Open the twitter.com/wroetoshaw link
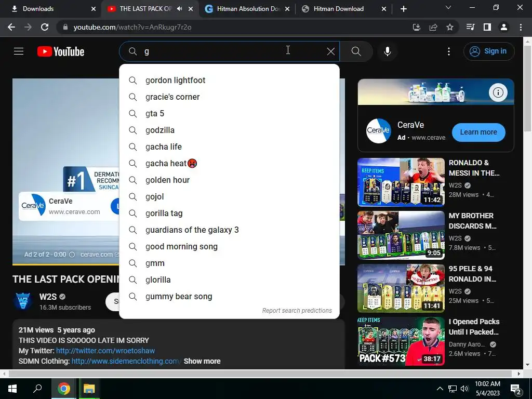The height and width of the screenshot is (399, 532). pos(105,351)
